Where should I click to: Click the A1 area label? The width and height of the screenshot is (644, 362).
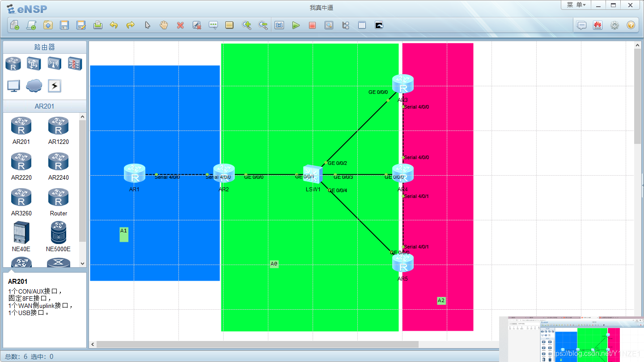click(x=124, y=234)
